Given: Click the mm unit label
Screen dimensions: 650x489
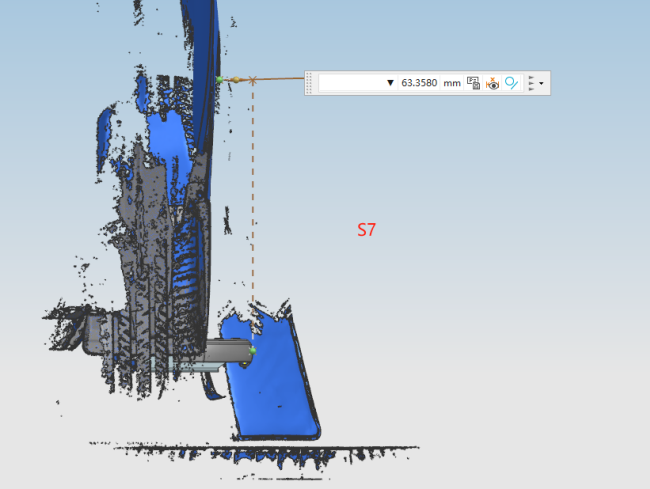Looking at the screenshot, I should click(453, 84).
